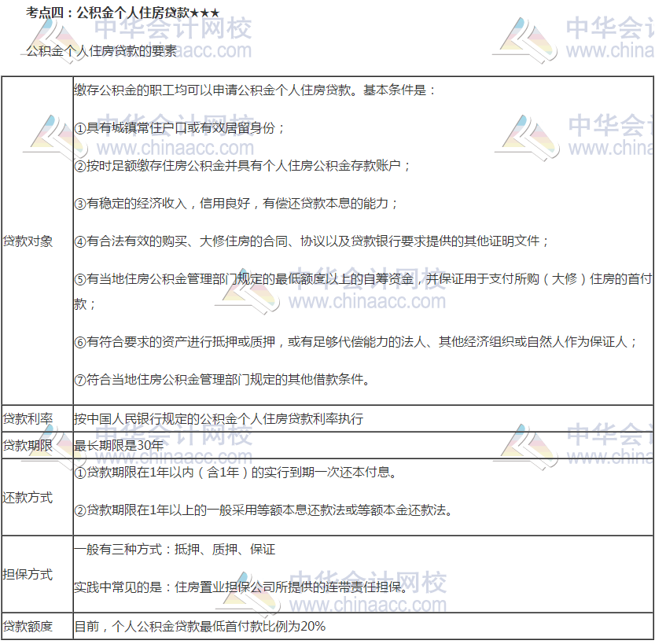This screenshot has height=644, width=655.
Task: Select the 担保方式 row label
Action: click(28, 575)
